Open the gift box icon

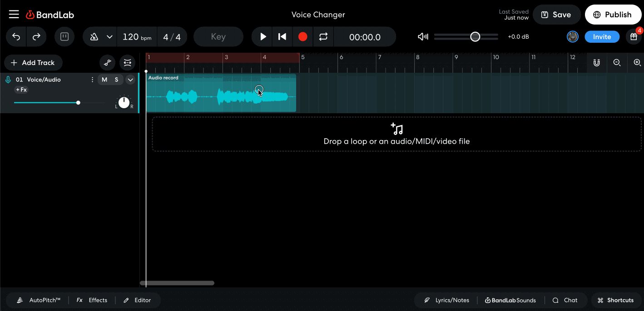[x=634, y=37]
